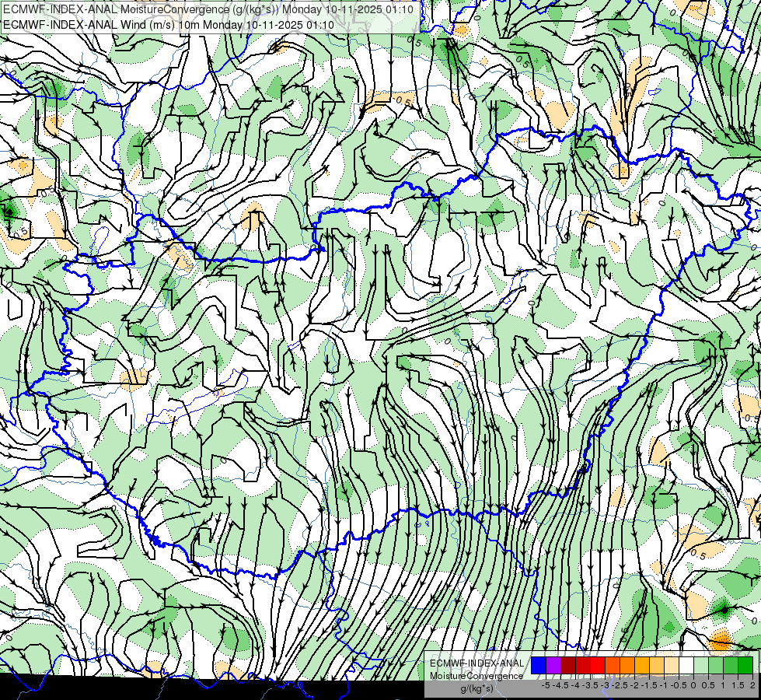
Task: Click the legend unit "g/(kg*s)"
Action: 476,688
